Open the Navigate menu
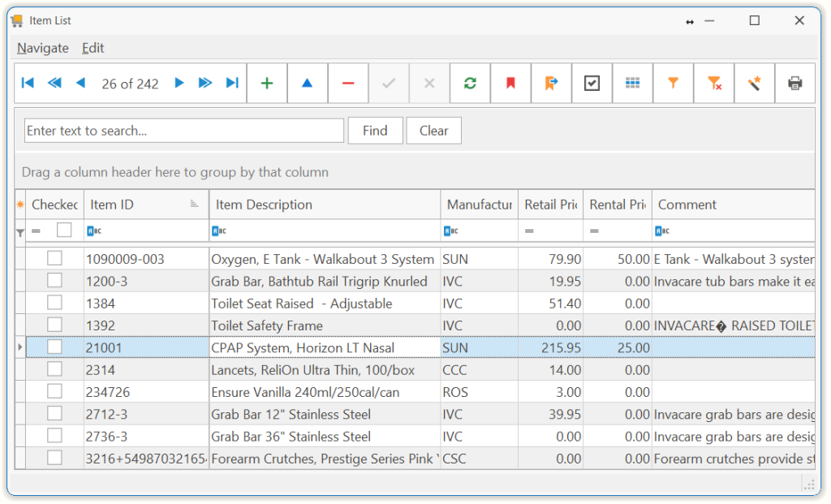Viewport: 831px width, 504px height. (x=43, y=48)
